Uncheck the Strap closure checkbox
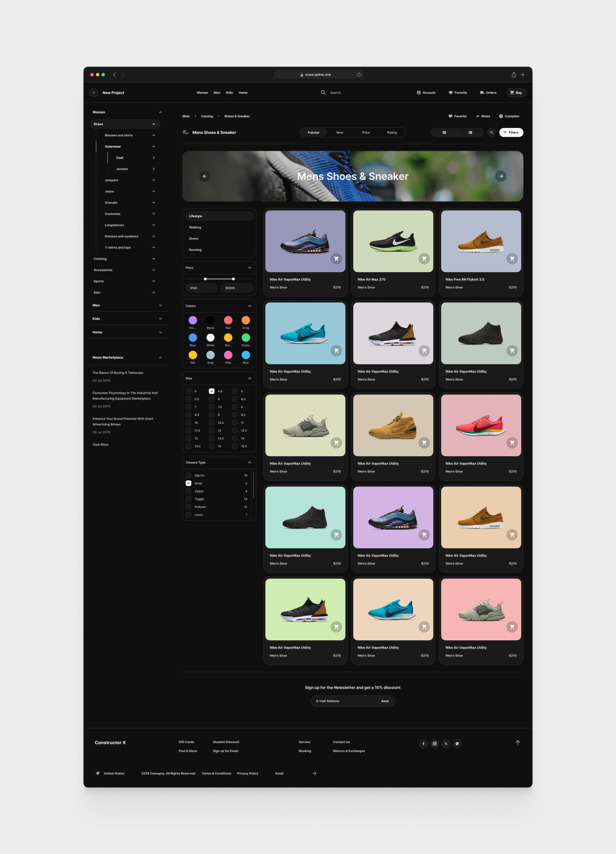The height and width of the screenshot is (854, 616). pyautogui.click(x=188, y=483)
